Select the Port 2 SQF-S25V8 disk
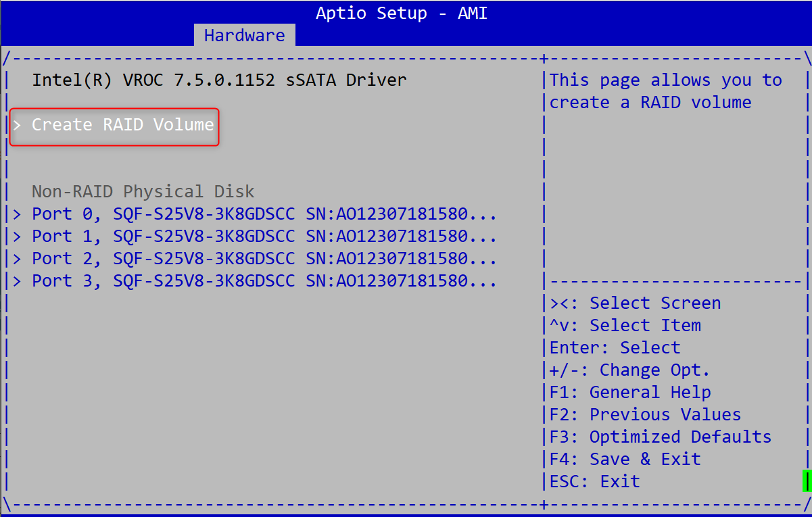The image size is (812, 517). 264,259
